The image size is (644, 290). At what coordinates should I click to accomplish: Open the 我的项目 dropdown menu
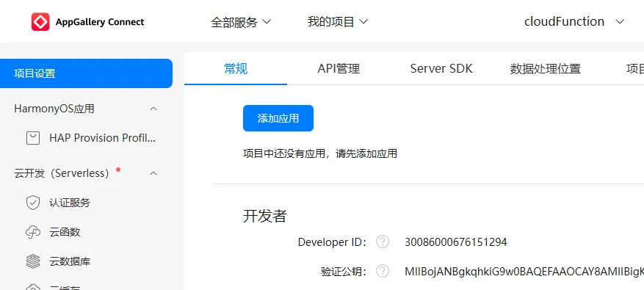click(337, 22)
